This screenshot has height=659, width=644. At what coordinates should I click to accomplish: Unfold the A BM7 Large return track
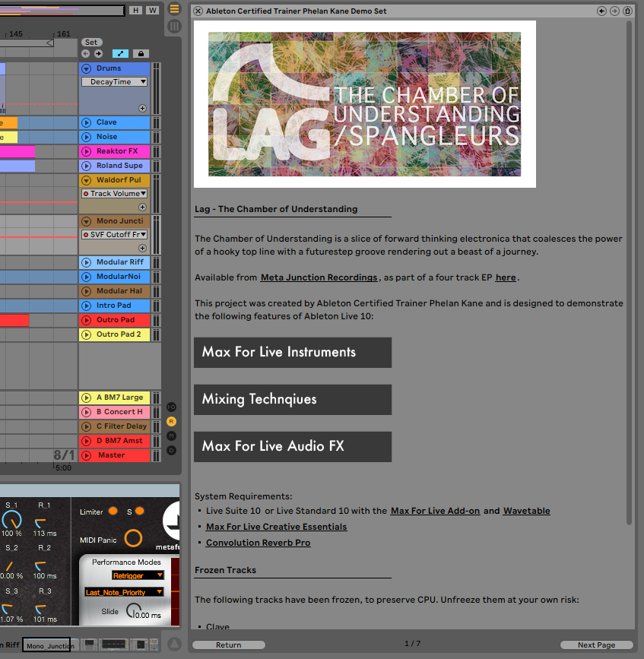(x=87, y=398)
